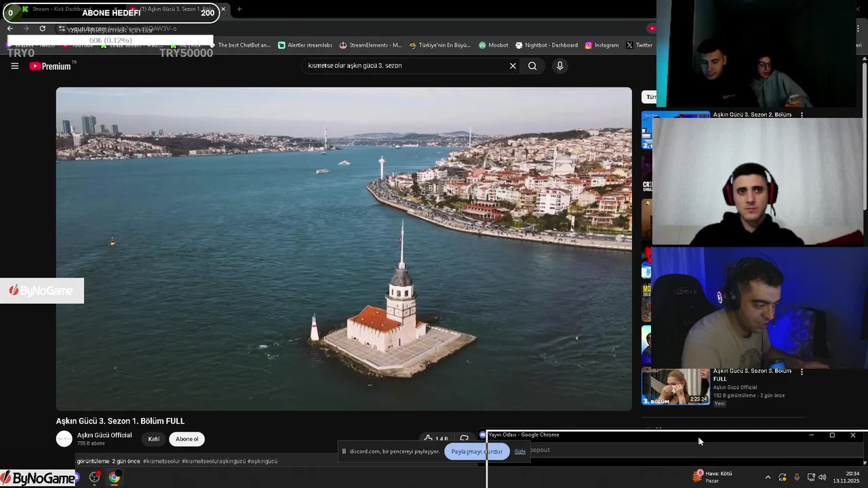The image size is (868, 488).
Task: Minimize the Yayın Odası Chrome window
Action: point(811,435)
